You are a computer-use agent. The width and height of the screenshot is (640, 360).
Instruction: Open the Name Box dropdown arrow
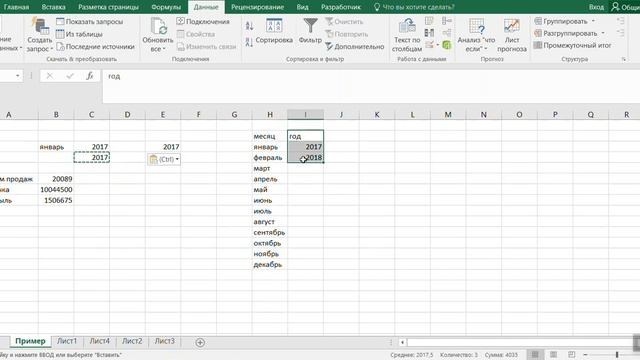coord(18,76)
